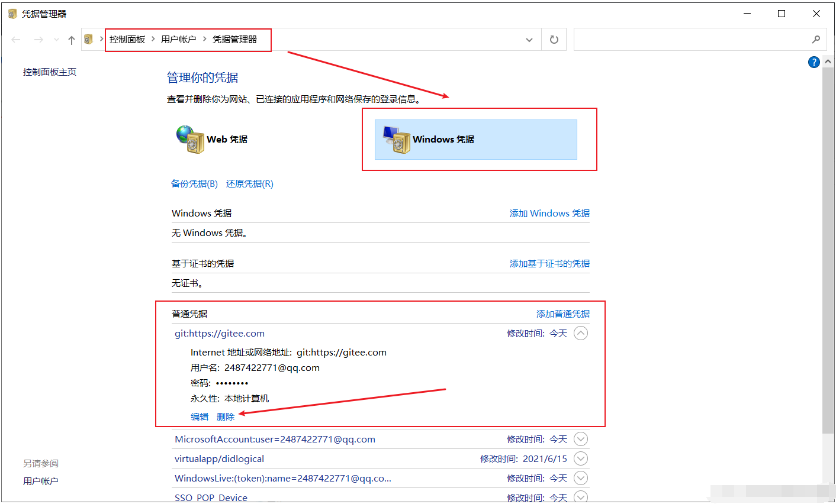The width and height of the screenshot is (836, 504).
Task: Edit the gitee.com credential
Action: (200, 417)
